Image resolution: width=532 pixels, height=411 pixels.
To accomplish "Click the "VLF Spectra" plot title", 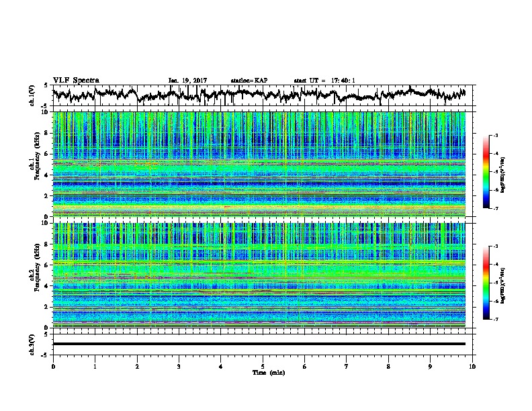I will [76, 81].
